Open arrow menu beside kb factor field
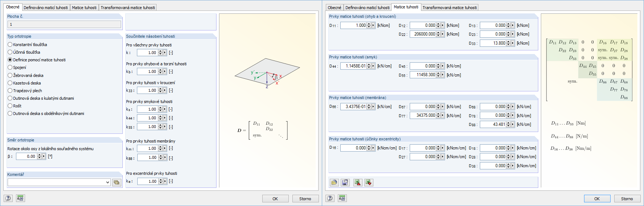This screenshot has height=206, width=644. coord(165,71)
